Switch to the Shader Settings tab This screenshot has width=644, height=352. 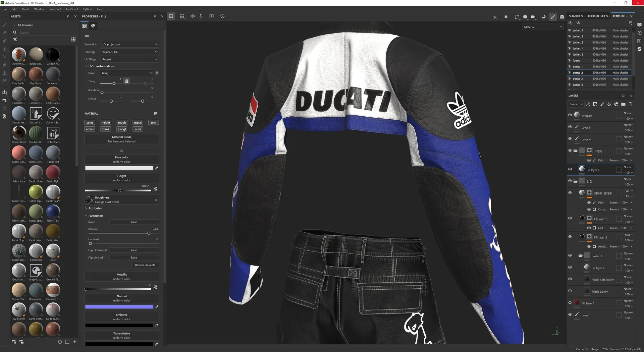coord(577,16)
